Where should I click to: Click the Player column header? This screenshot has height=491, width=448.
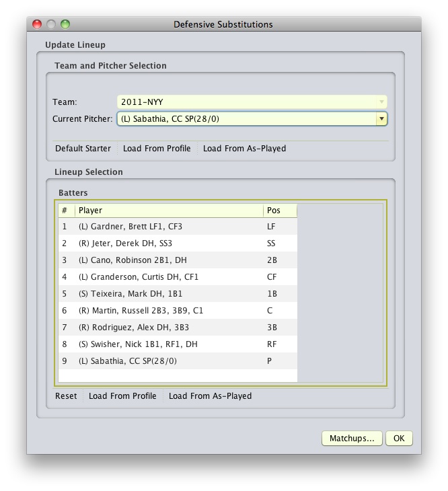click(x=169, y=211)
